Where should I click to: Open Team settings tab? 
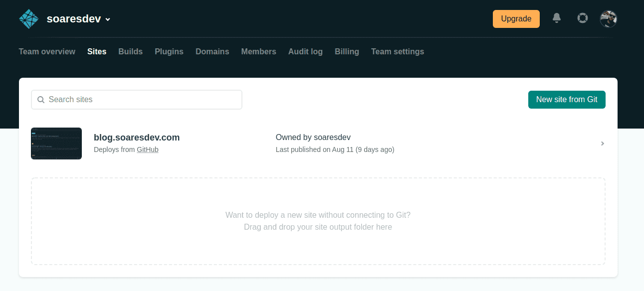click(397, 51)
